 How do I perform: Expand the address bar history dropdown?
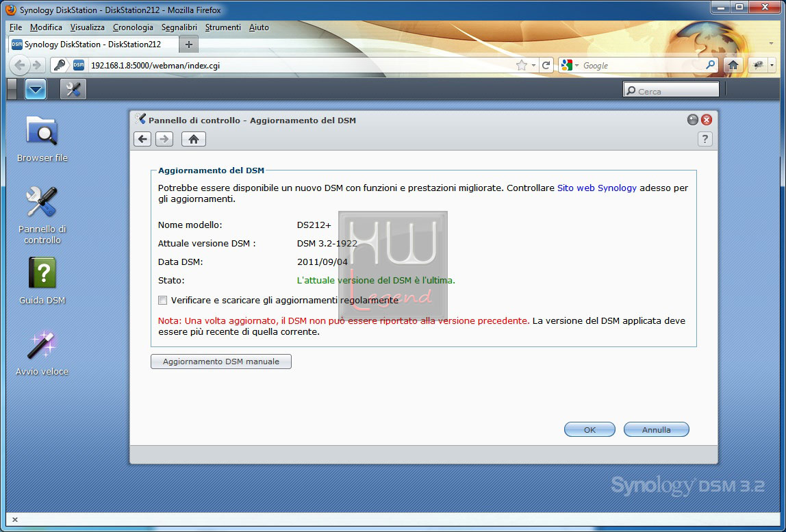tap(533, 65)
